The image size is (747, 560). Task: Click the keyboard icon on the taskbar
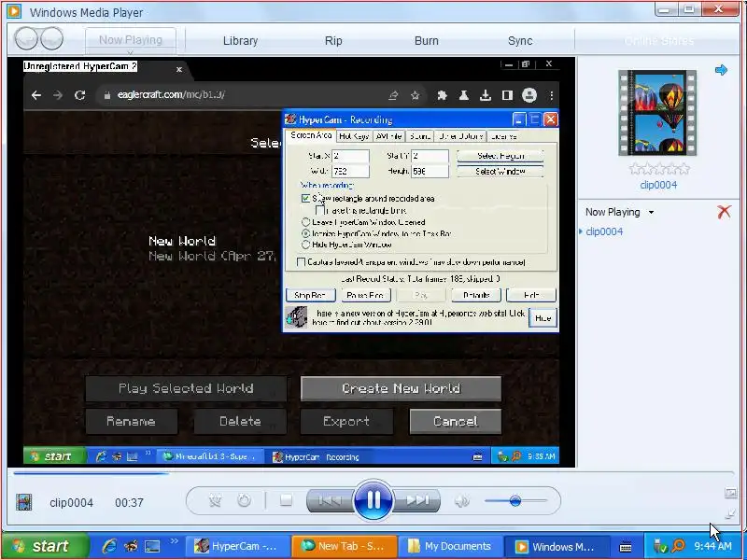[625, 547]
